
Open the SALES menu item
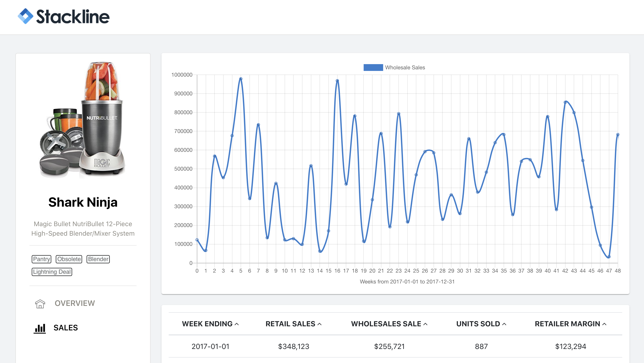point(66,328)
